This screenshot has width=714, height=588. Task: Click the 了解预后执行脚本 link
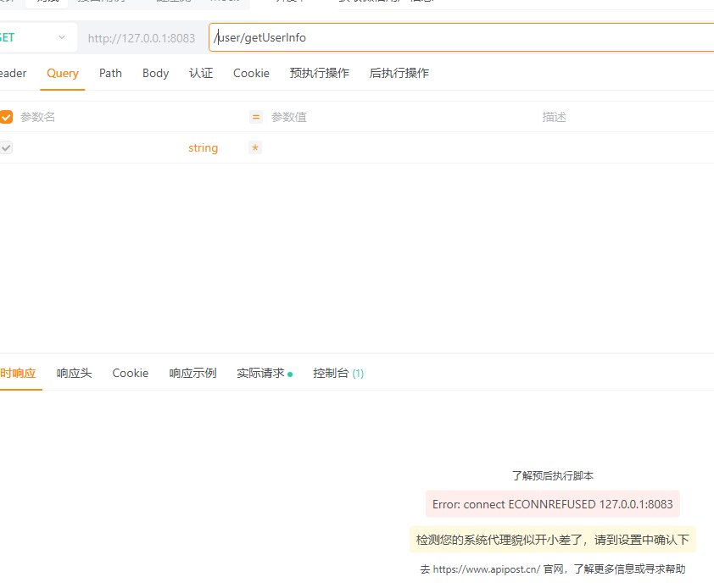(x=552, y=476)
